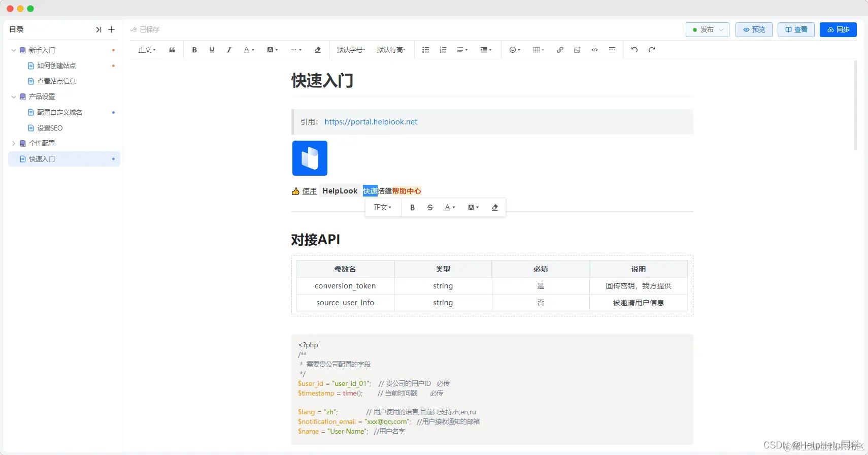Click the conversion_token table cell
The height and width of the screenshot is (455, 868).
pos(345,286)
